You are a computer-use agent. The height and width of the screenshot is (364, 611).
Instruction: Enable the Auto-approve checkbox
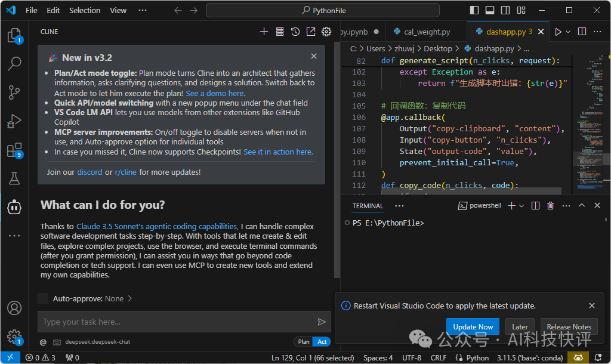tap(43, 298)
